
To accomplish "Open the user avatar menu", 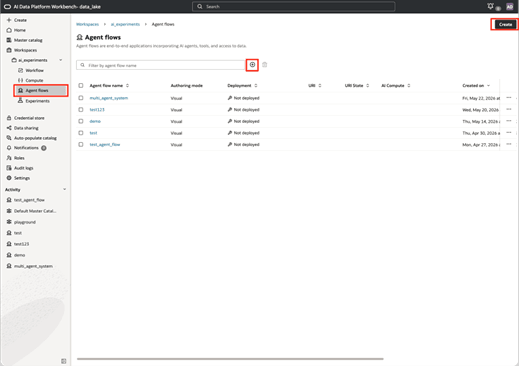I will click(x=509, y=7).
